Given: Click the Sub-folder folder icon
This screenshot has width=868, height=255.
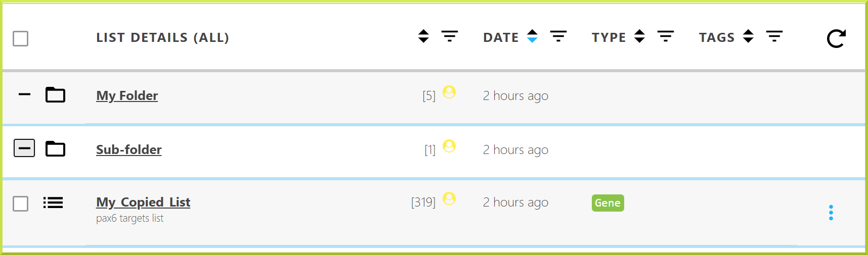Looking at the screenshot, I should click(56, 149).
